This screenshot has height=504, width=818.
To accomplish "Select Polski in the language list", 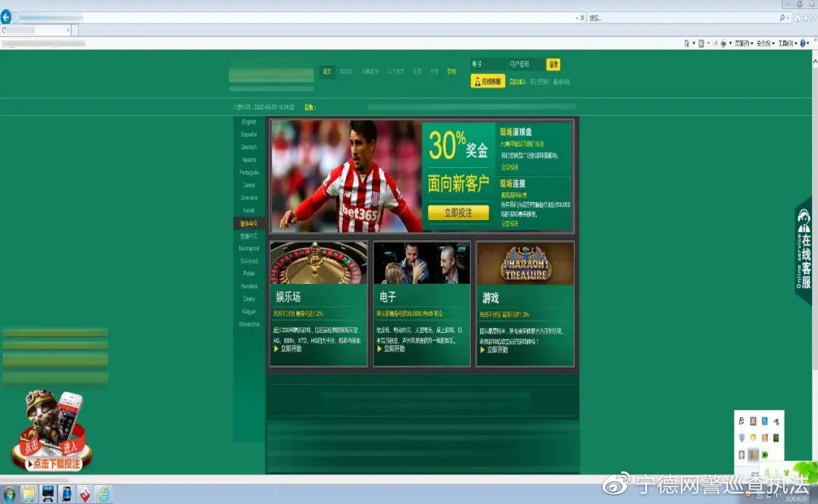I will click(x=249, y=273).
